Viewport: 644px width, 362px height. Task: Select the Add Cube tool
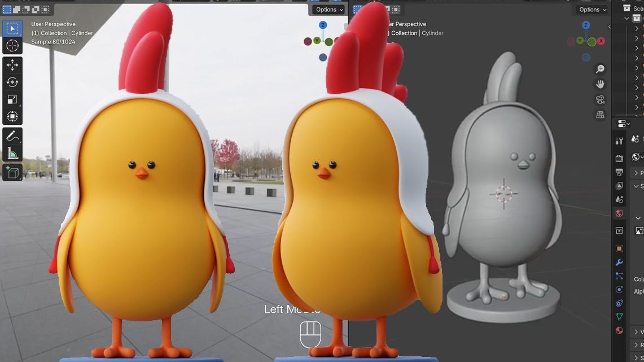tap(13, 173)
